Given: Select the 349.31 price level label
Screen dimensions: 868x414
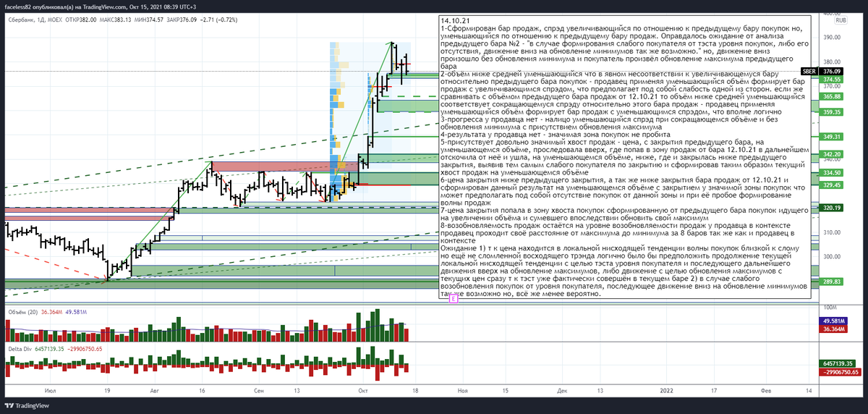Looking at the screenshot, I should 832,137.
